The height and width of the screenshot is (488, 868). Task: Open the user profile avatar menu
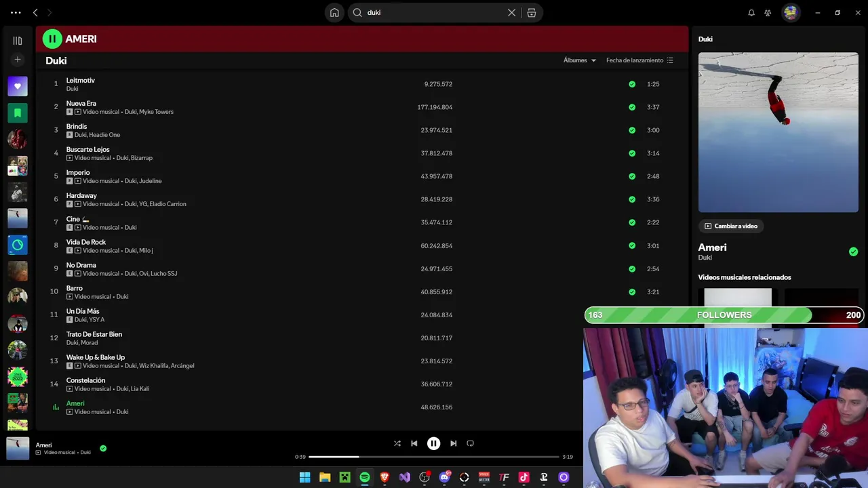791,12
